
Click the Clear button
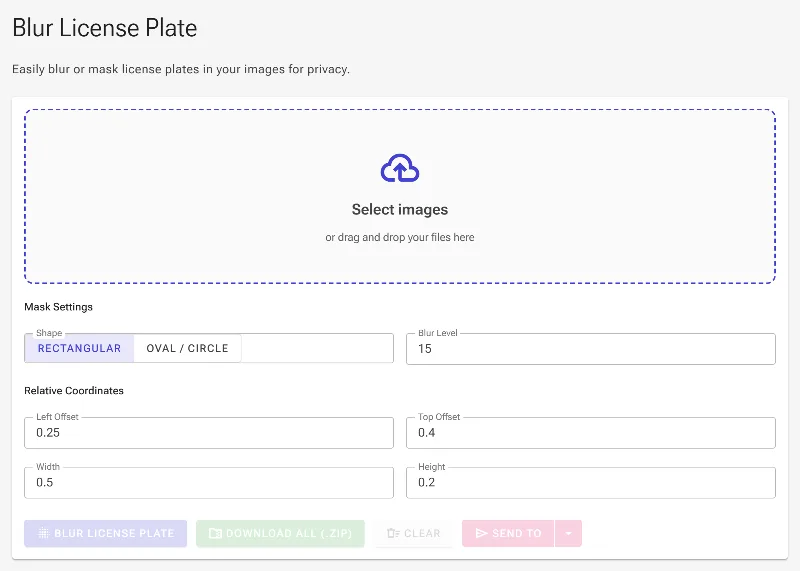pos(414,533)
